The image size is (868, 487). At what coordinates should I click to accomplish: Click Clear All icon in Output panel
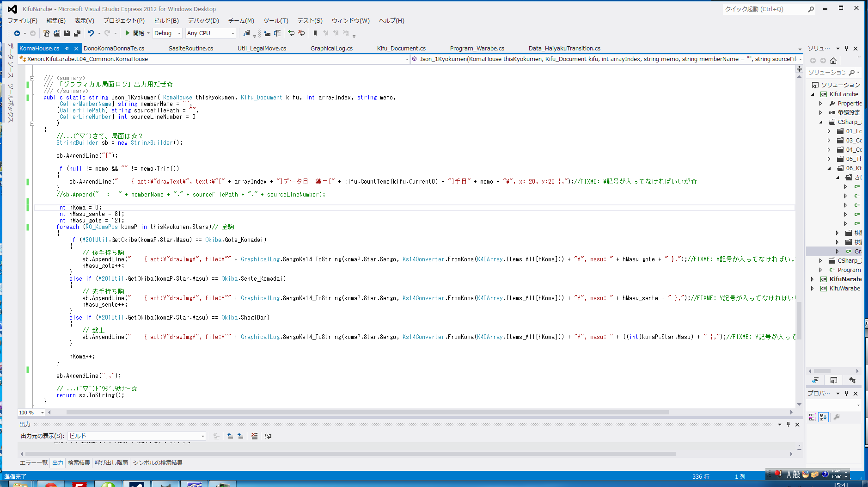[x=254, y=436]
